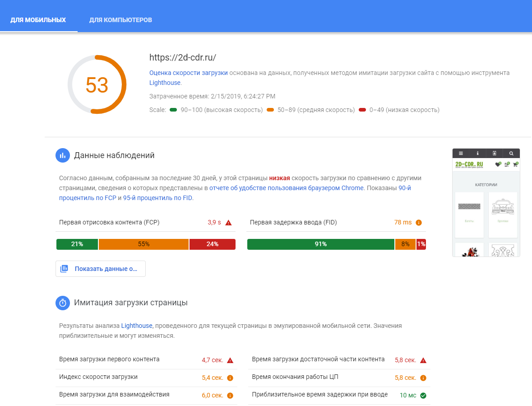The width and height of the screenshot is (532, 406).
Task: Click info icon beside 6,0 сек.
Action: click(x=230, y=396)
